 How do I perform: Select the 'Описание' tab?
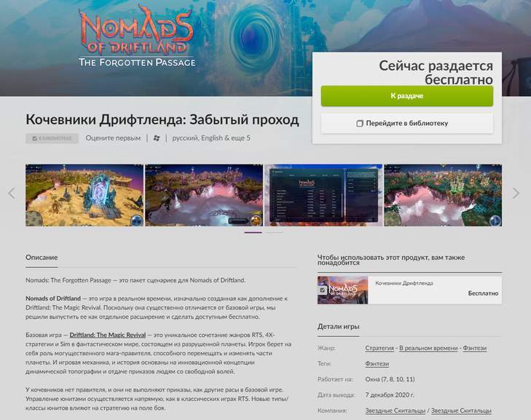tap(42, 258)
